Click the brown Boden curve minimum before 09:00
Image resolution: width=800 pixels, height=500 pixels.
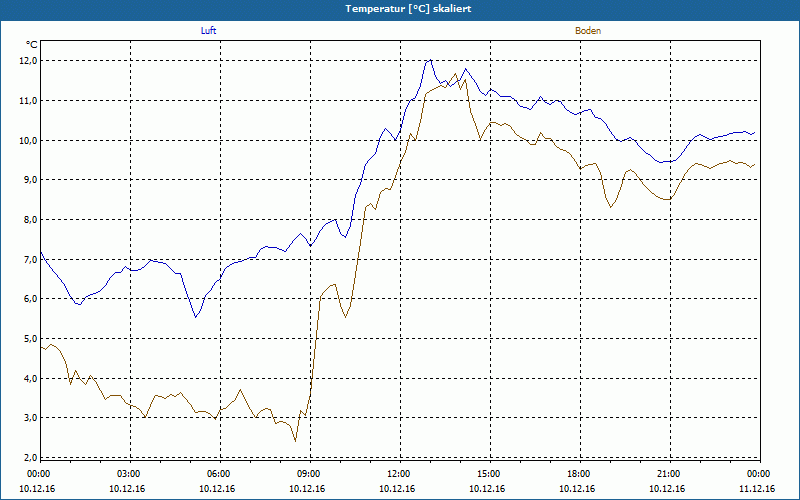click(x=295, y=441)
